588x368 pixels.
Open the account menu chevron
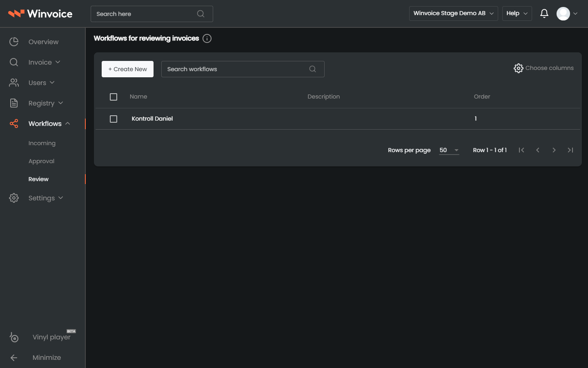(x=575, y=13)
